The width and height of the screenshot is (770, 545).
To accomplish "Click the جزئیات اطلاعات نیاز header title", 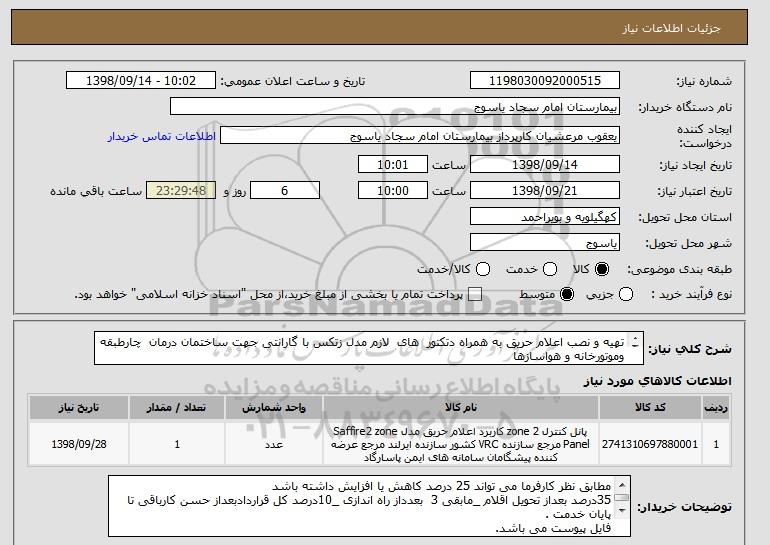I will pyautogui.click(x=671, y=28).
